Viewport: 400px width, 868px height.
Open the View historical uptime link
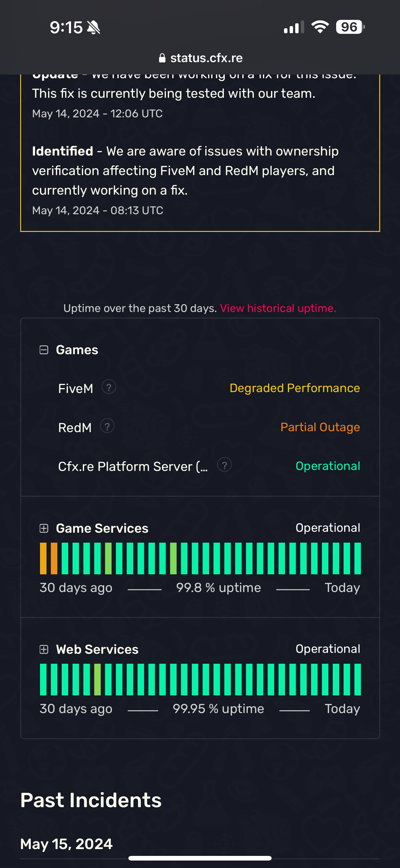(278, 308)
